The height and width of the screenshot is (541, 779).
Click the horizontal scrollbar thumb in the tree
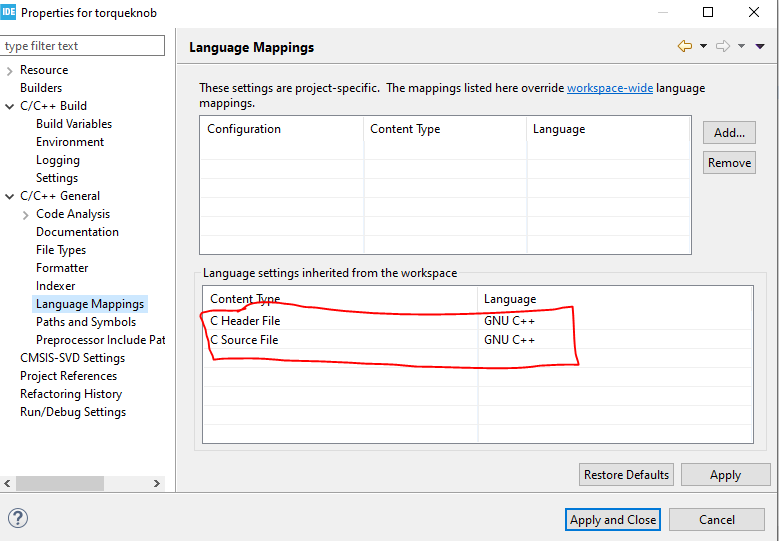coord(60,483)
